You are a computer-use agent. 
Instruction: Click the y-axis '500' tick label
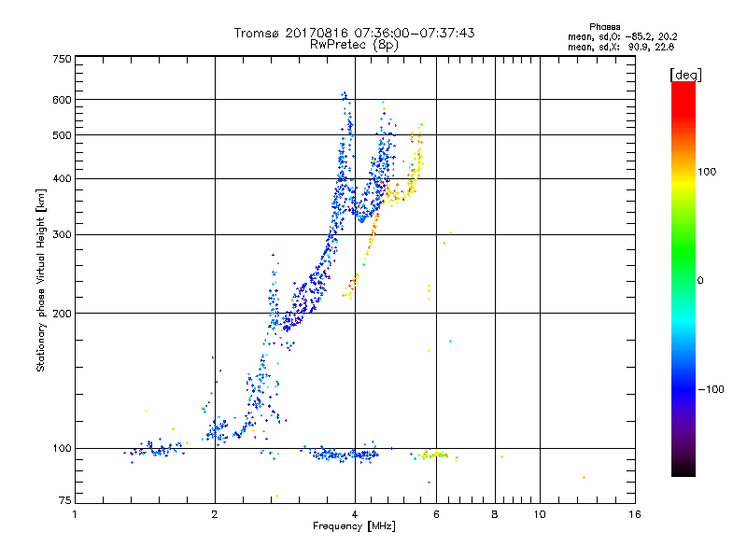point(62,135)
